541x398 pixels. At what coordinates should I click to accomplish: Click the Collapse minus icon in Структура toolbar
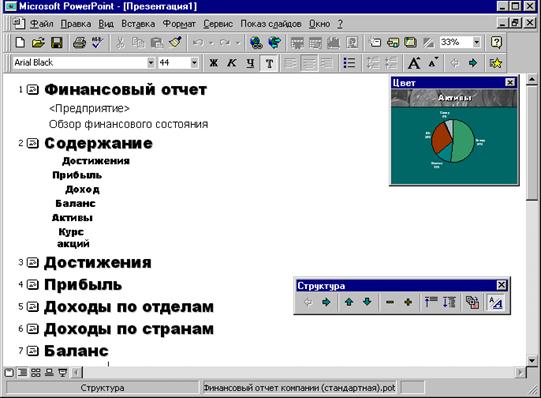pyautogui.click(x=390, y=302)
